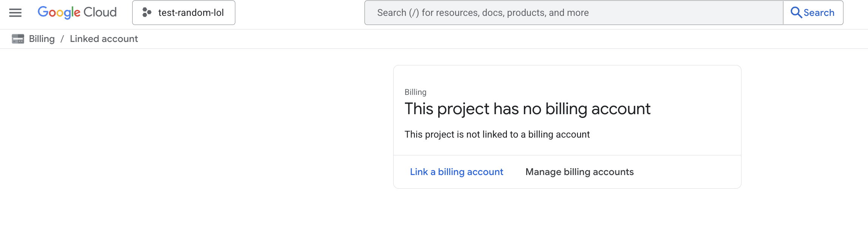The height and width of the screenshot is (248, 868).
Task: Select the Linked account breadcrumb
Action: (x=104, y=39)
